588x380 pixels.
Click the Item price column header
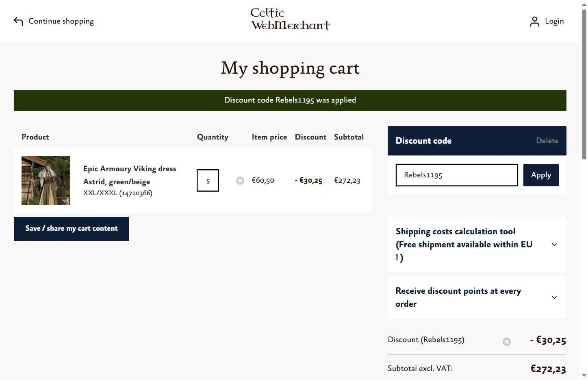[269, 137]
